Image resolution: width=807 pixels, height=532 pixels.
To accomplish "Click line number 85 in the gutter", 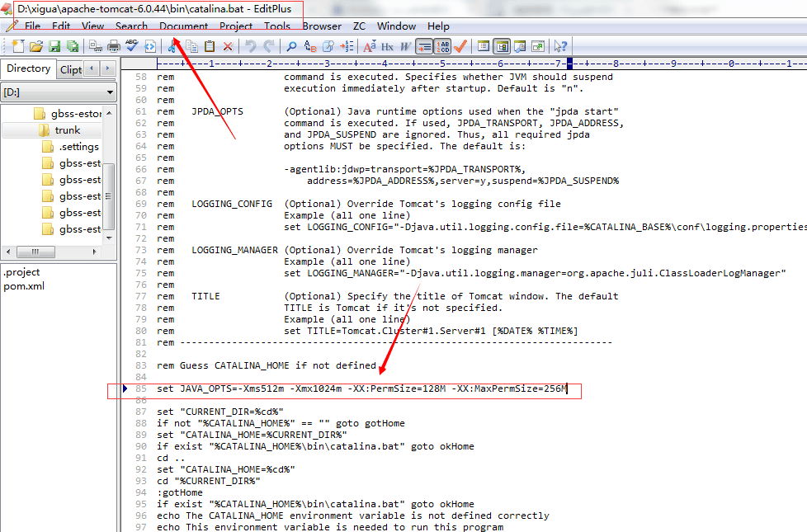I will [140, 389].
